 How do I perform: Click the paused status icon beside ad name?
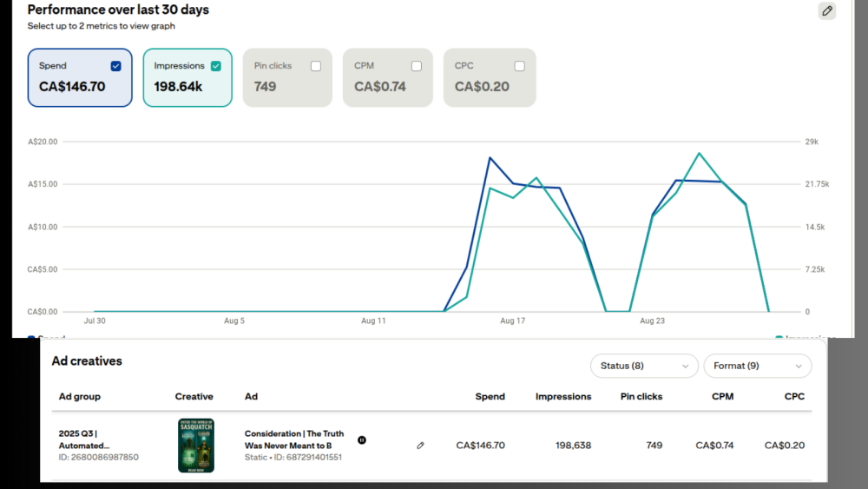(x=362, y=439)
